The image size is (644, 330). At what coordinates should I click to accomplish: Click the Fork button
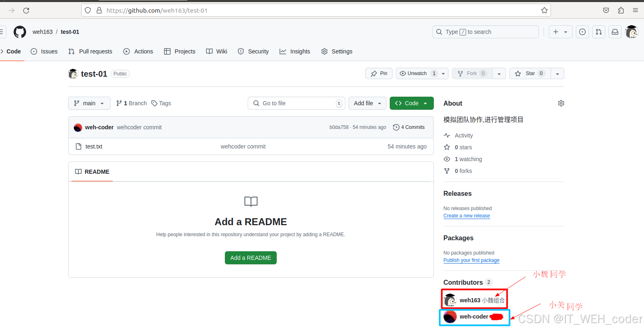[472, 73]
